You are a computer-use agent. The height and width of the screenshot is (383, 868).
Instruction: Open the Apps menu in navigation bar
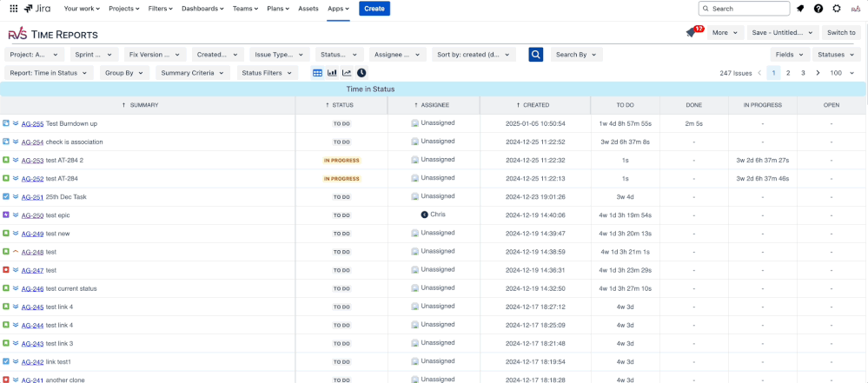click(x=338, y=9)
